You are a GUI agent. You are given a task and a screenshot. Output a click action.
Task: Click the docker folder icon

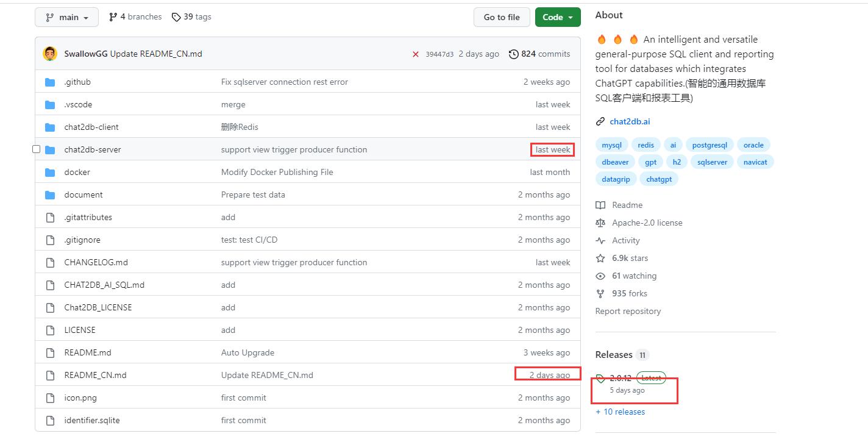pos(50,172)
